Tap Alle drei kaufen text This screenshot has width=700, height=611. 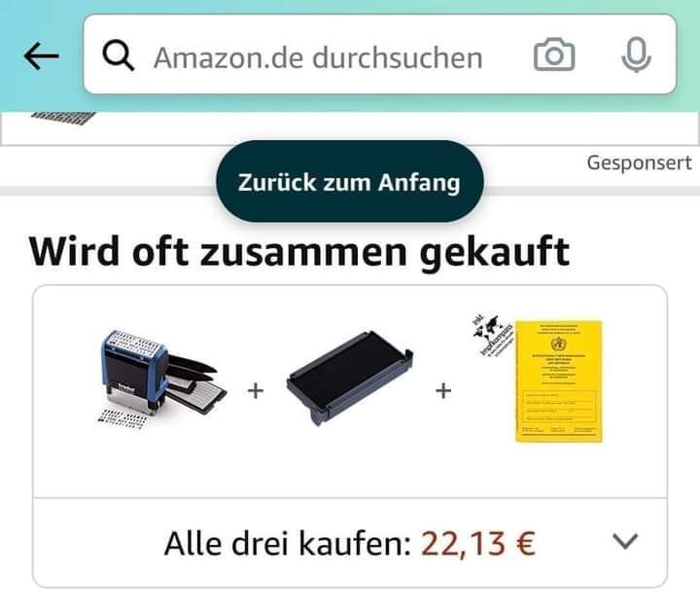[x=288, y=543]
